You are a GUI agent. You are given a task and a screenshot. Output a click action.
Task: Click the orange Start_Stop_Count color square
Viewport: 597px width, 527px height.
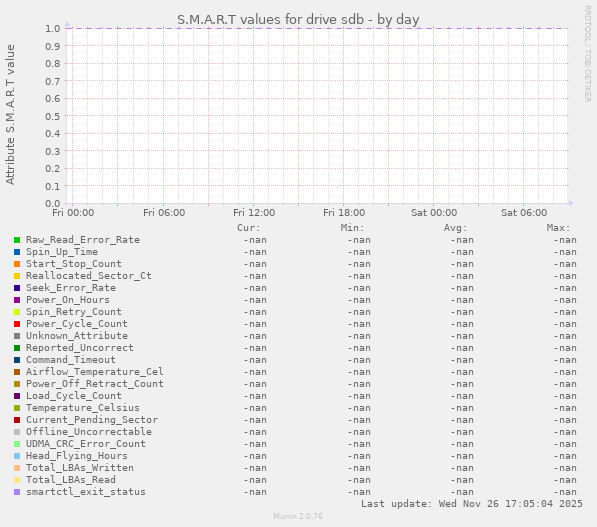point(17,264)
